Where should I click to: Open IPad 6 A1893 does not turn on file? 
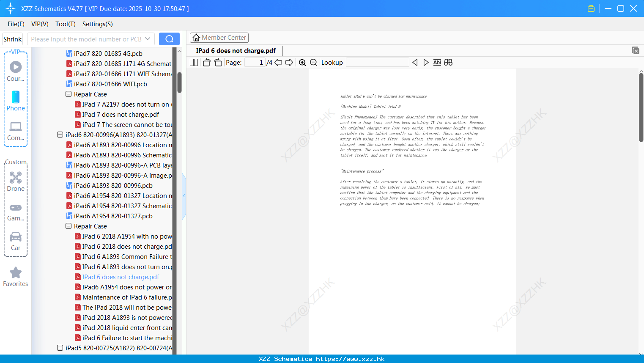coord(123,267)
